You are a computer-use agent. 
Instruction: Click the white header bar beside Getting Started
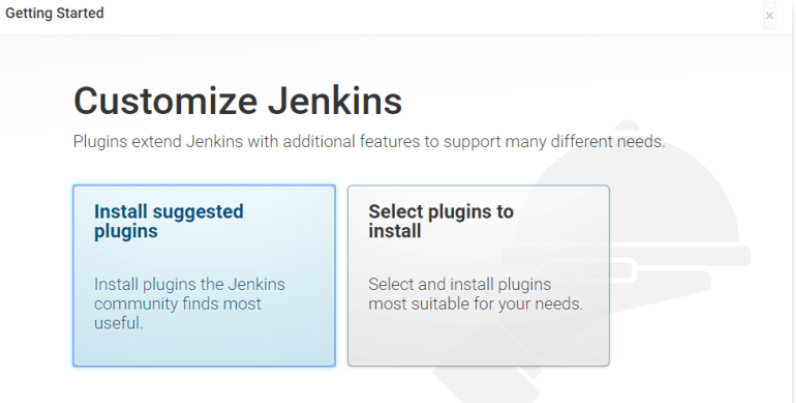[x=400, y=15]
